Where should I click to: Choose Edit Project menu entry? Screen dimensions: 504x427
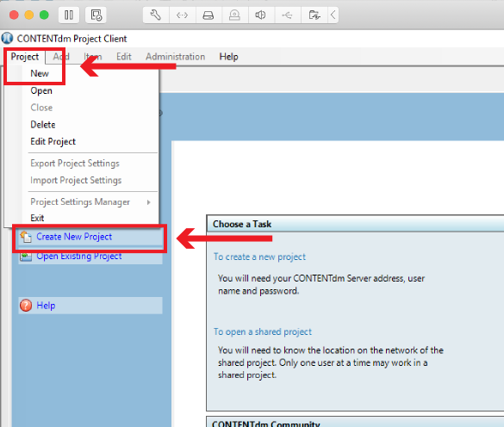point(53,141)
